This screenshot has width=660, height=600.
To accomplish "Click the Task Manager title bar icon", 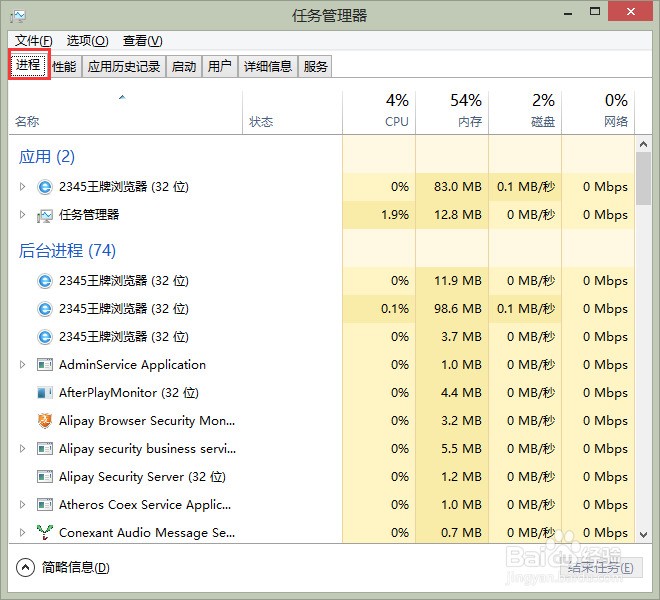I will coord(18,16).
